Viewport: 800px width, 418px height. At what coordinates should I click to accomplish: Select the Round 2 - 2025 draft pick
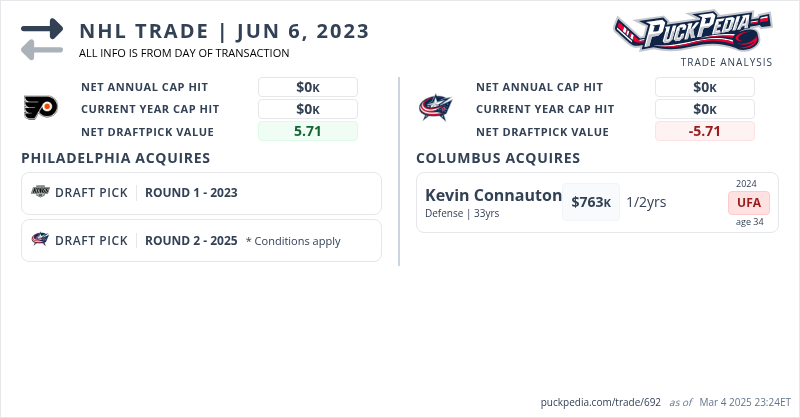tap(191, 240)
